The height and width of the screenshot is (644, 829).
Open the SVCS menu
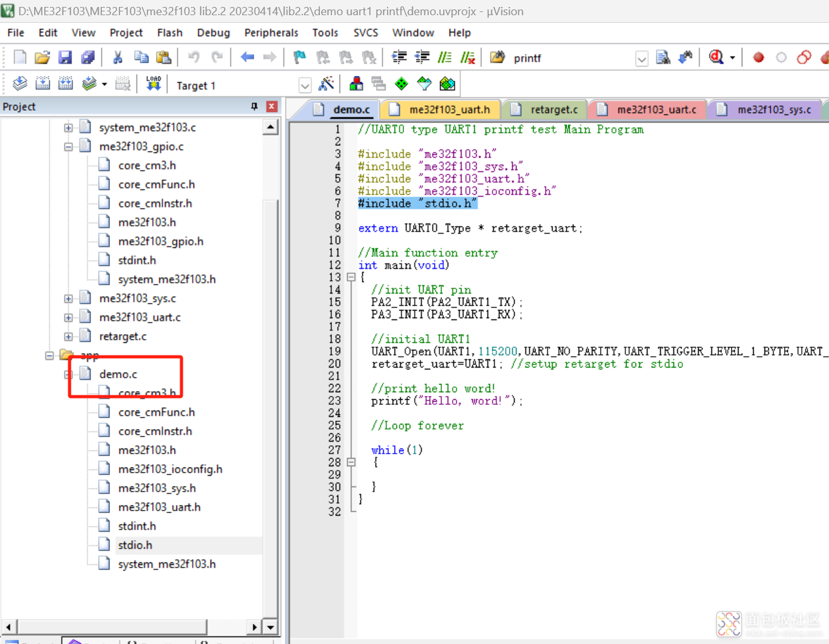[365, 32]
